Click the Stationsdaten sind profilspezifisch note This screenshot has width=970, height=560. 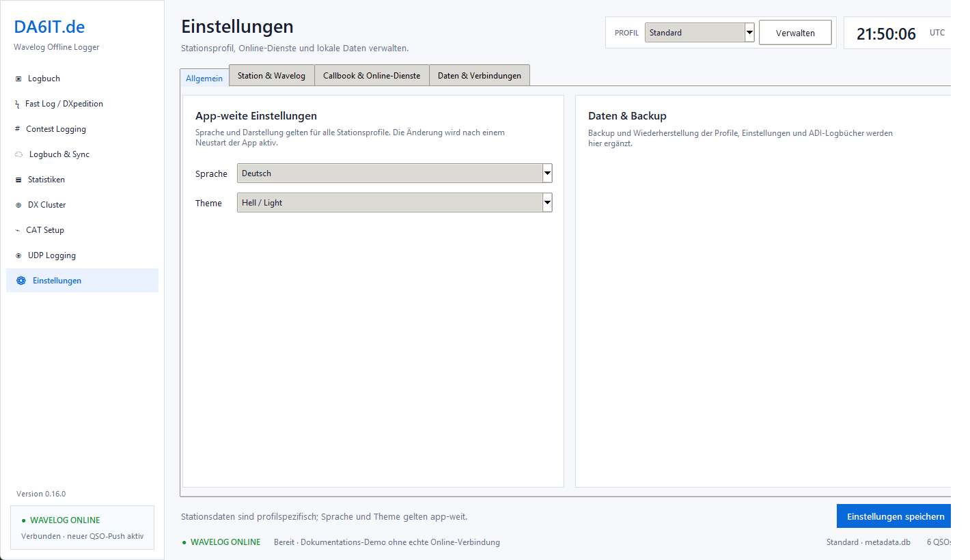point(324,517)
